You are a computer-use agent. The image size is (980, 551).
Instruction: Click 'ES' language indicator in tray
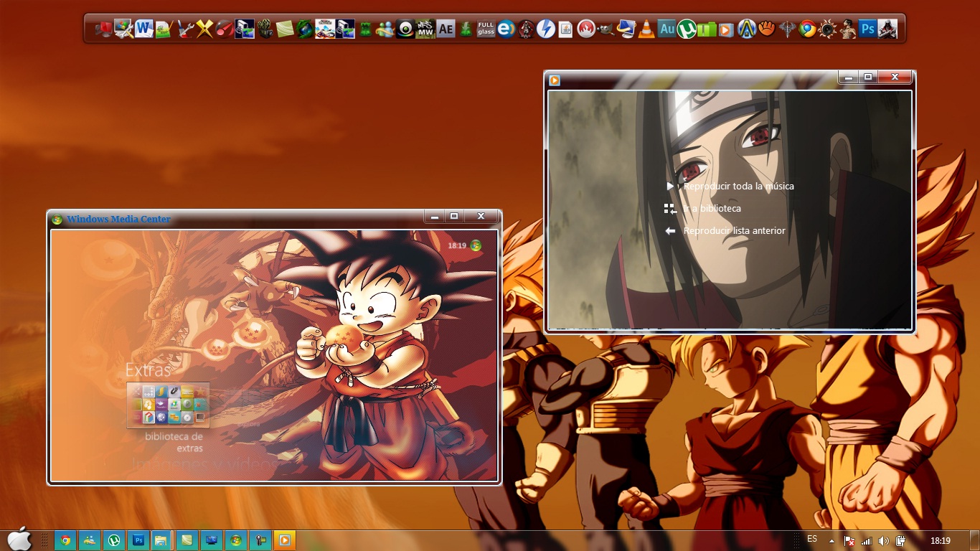point(812,539)
